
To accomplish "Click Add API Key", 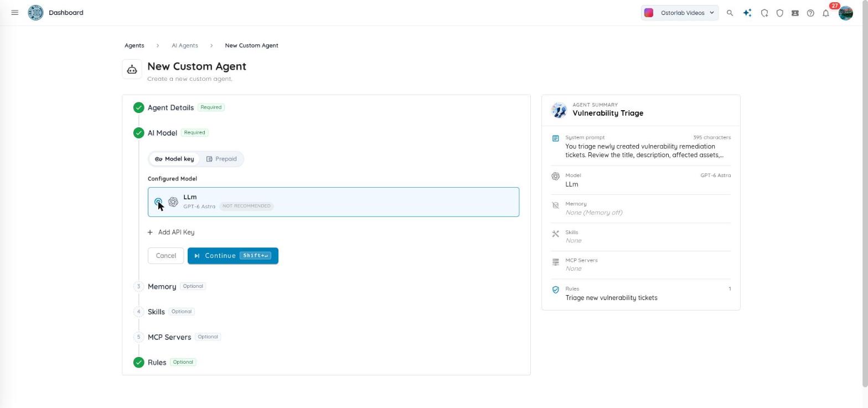I will (171, 233).
